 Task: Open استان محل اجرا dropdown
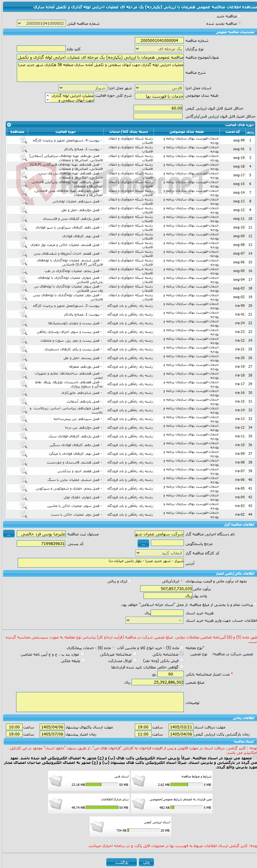coord(159,88)
